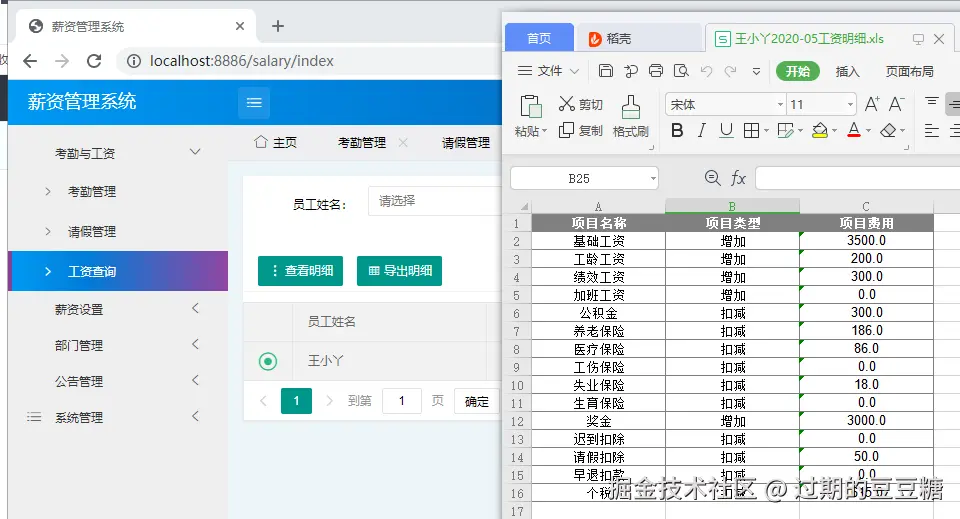Click the browser address bar URL
Image resolution: width=960 pixels, height=519 pixels.
[242, 61]
